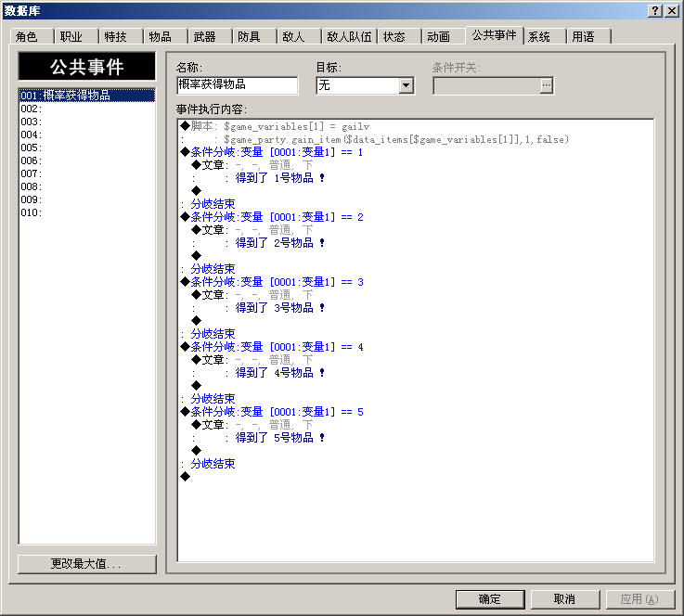Screen dimensions: 684x616
Task: Open the 目标 trigger dropdown
Action: click(x=407, y=85)
